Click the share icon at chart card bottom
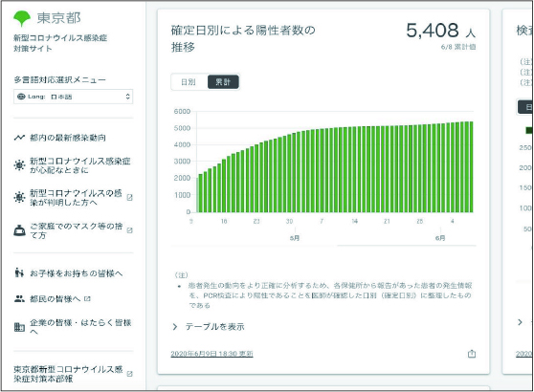The width and height of the screenshot is (534, 392). point(472,354)
